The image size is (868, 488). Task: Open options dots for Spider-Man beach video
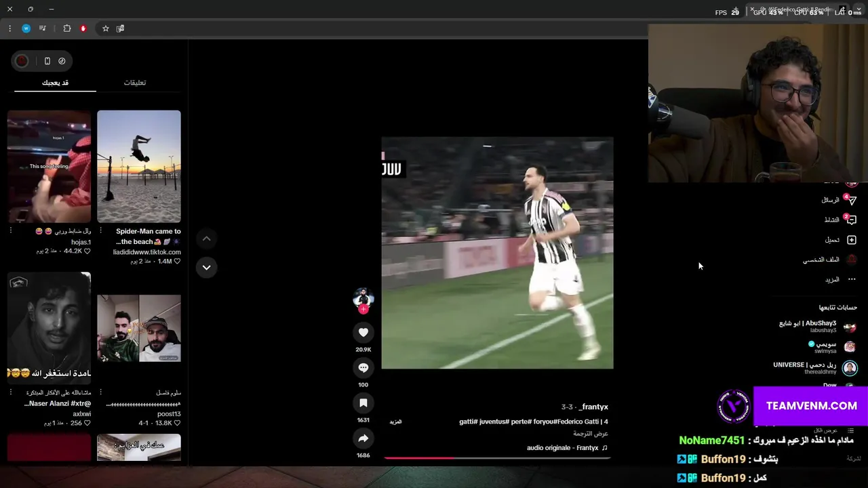coord(100,231)
